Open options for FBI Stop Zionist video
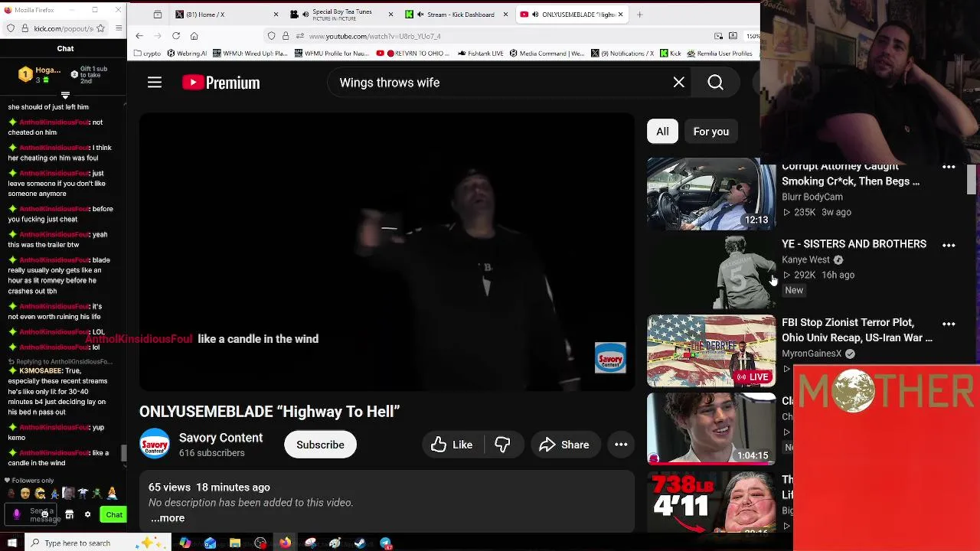980x551 pixels. 949,324
